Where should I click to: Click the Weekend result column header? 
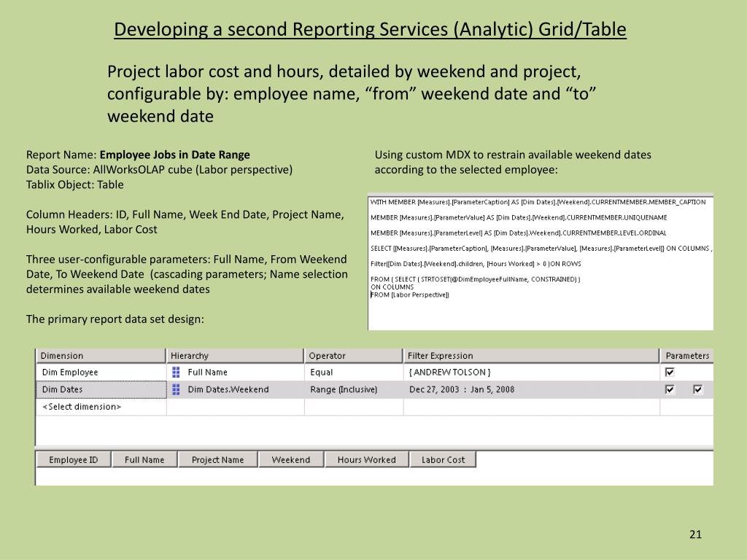(x=290, y=459)
